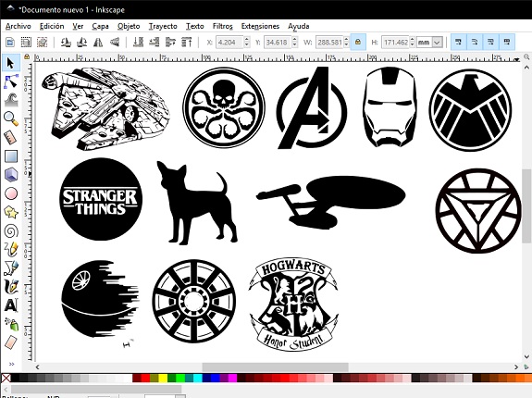Open the Capa menu
The height and width of the screenshot is (398, 532).
(x=101, y=26)
